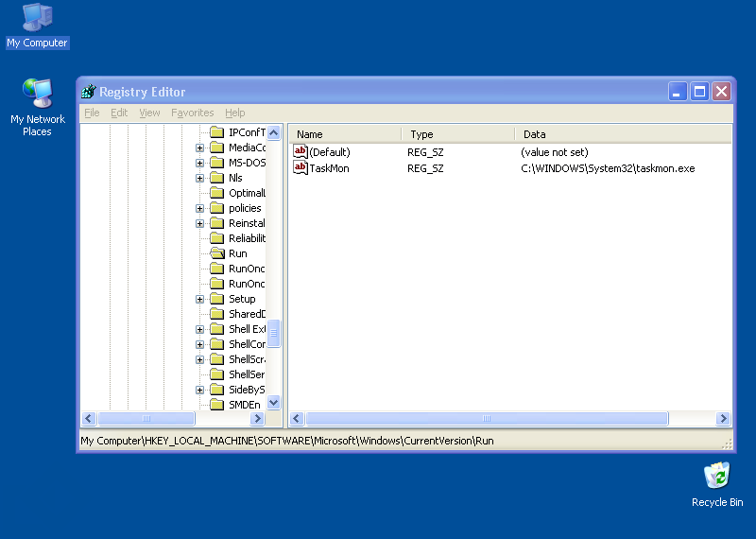Select the Run key label
This screenshot has height=539, width=756.
pyautogui.click(x=238, y=253)
